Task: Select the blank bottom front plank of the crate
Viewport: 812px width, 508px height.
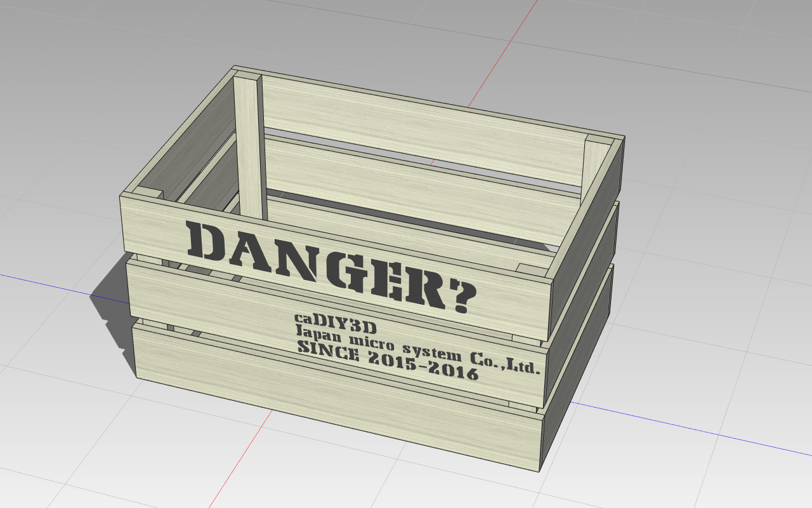Action: (x=339, y=399)
